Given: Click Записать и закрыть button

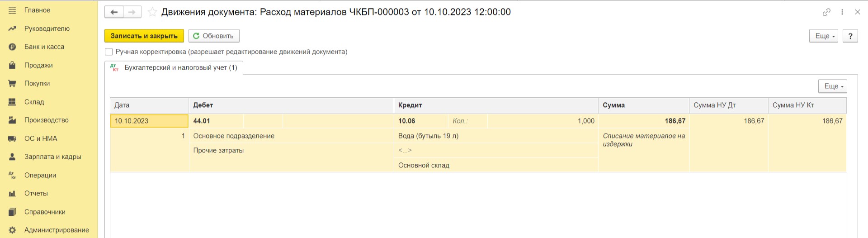Looking at the screenshot, I should click(144, 36).
